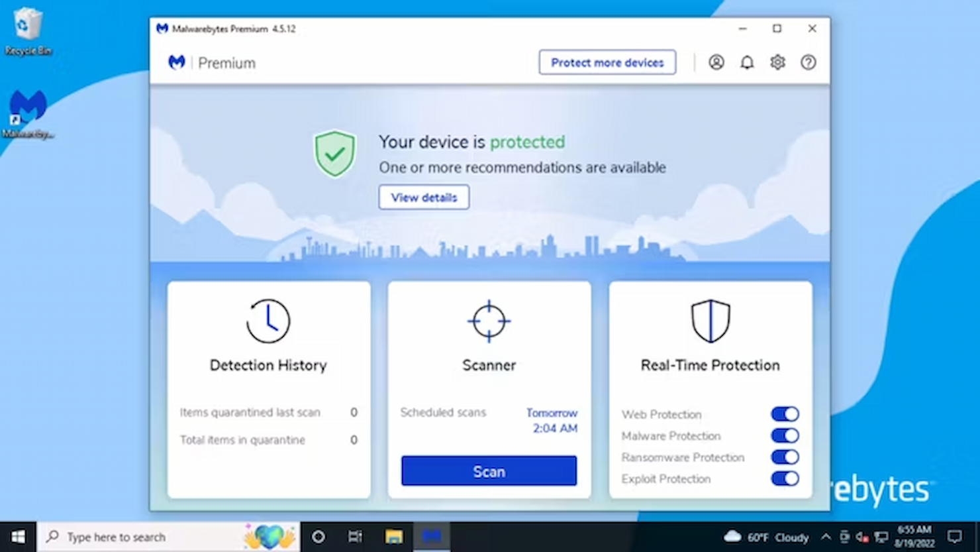Viewport: 980px width, 552px height.
Task: Select the Malwarebytes desktop shortcut
Action: (28, 114)
